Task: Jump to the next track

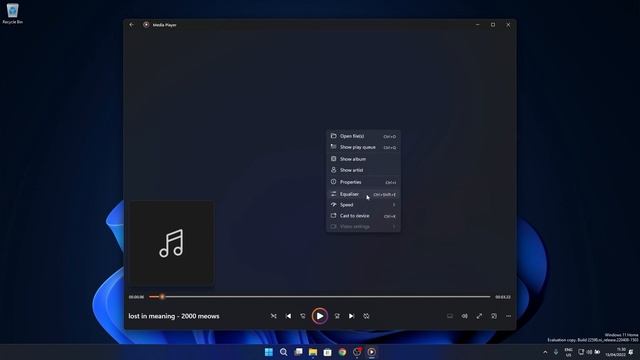Action: (x=351, y=316)
